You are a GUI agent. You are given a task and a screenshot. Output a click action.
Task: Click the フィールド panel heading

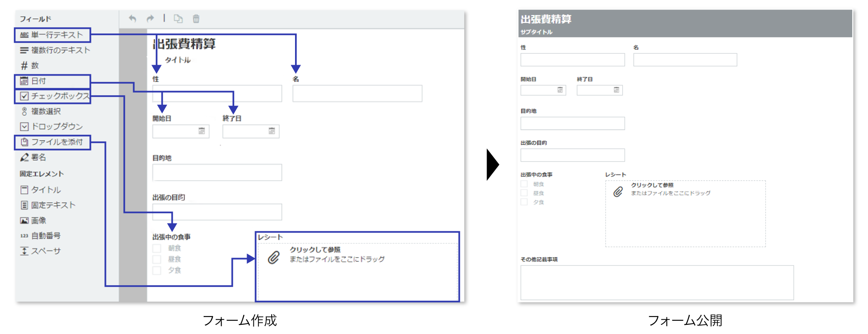click(35, 19)
